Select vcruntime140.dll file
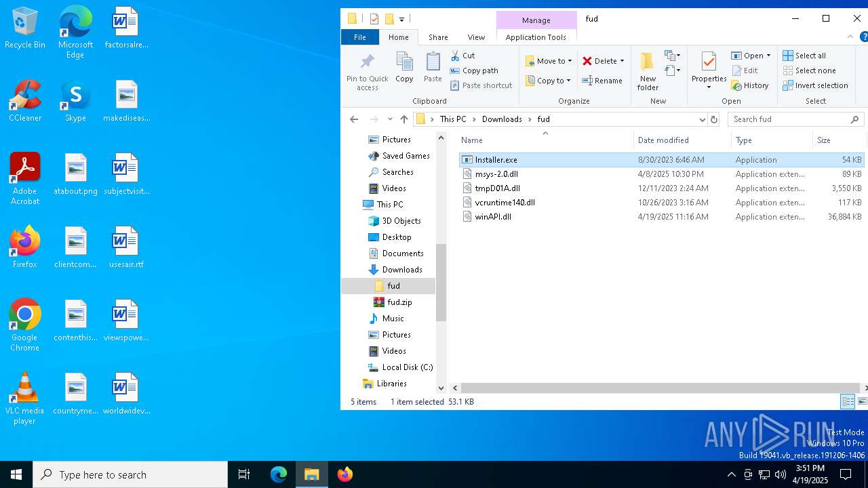868x488 pixels. tap(662, 203)
